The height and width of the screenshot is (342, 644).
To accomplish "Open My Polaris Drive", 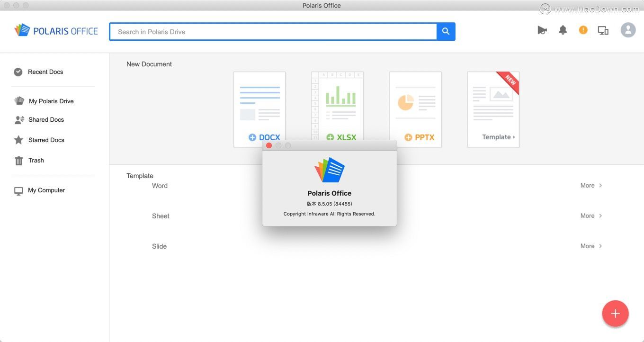I will [x=51, y=101].
